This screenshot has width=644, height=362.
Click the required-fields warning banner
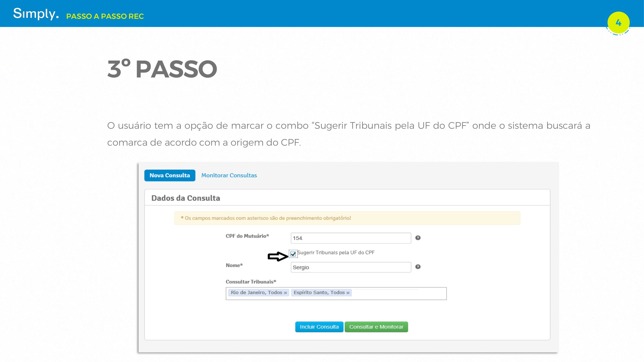[x=347, y=218]
